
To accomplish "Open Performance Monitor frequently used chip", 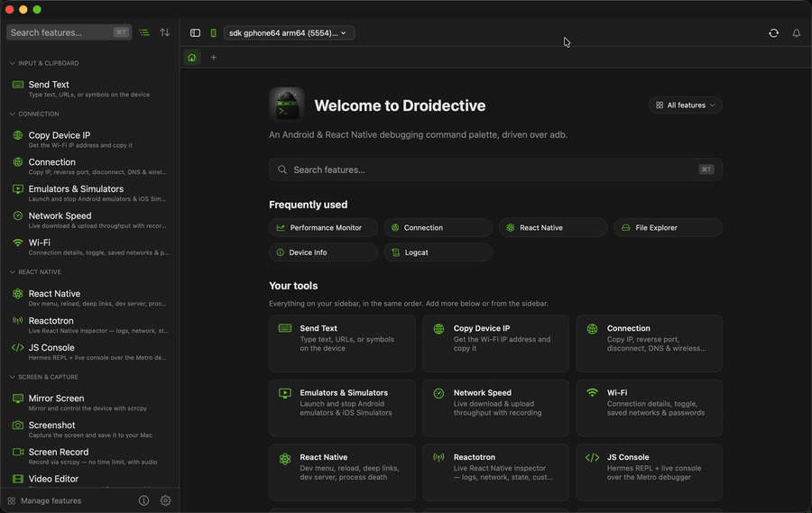I will click(x=323, y=228).
